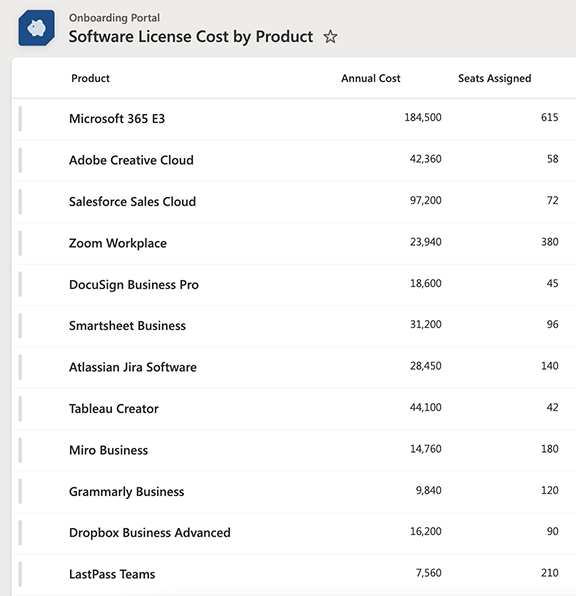Sort by the Annual Cost column header

[x=371, y=78]
